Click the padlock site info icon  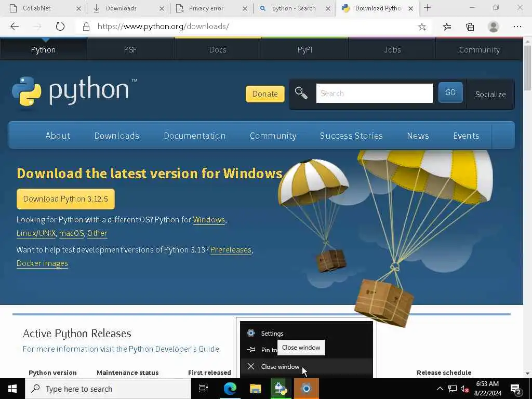[x=86, y=26]
